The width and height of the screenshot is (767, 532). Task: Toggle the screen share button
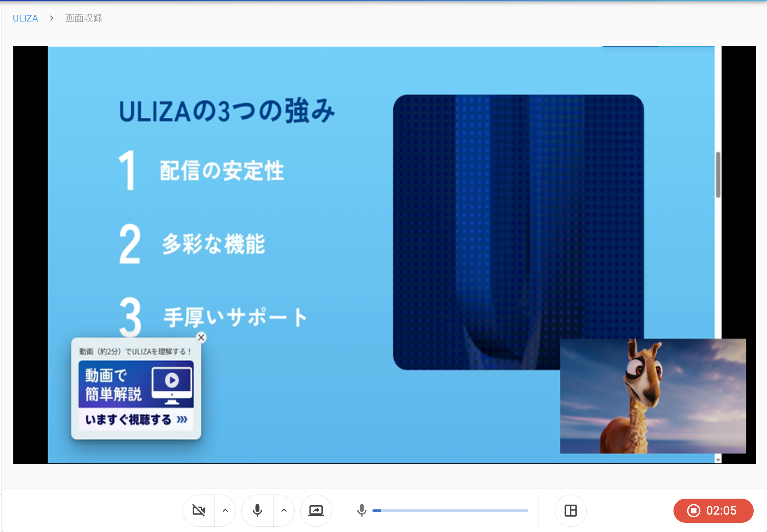pos(316,510)
